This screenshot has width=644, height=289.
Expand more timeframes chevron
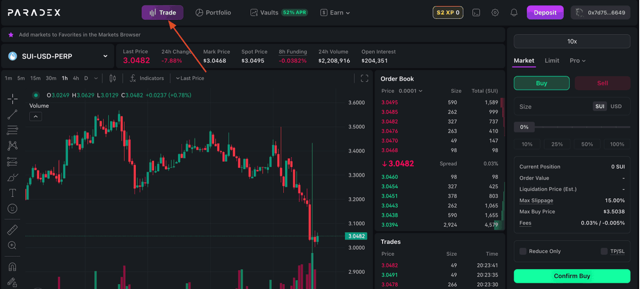point(96,78)
